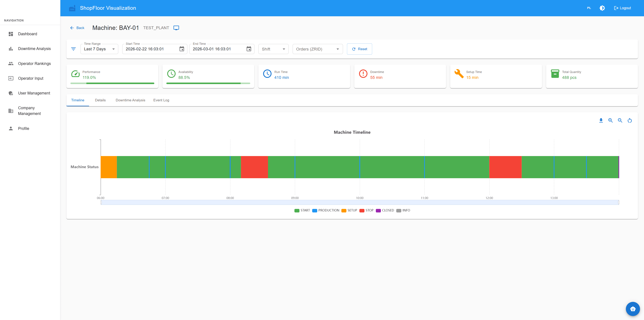644x320 pixels.
Task: Switch to the Details tab
Action: pos(100,100)
